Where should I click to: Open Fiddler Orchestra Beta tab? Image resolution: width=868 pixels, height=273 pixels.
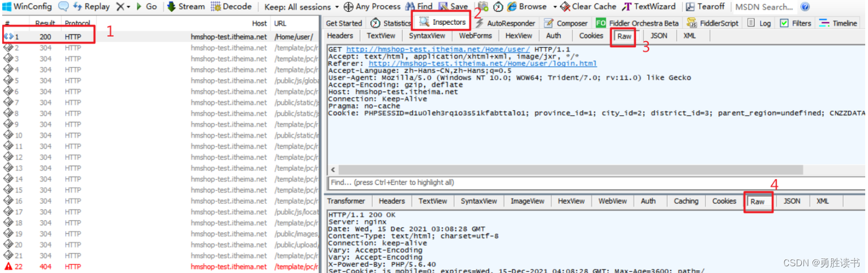636,23
